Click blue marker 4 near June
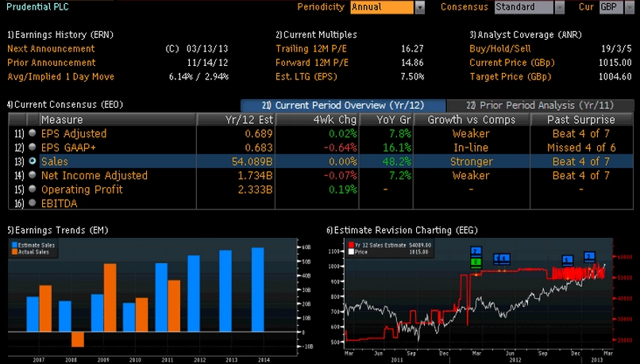The height and width of the screenshot is (364, 640). coord(504,259)
